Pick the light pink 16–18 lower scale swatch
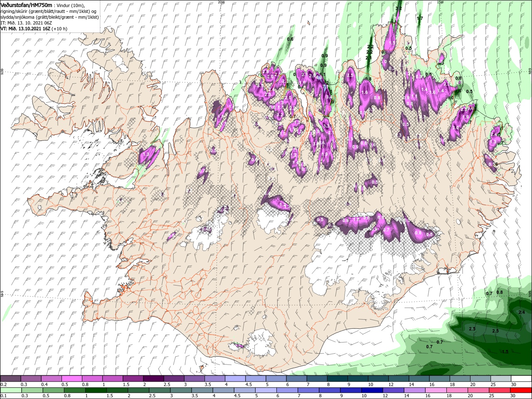The width and height of the screenshot is (532, 399). point(436,390)
